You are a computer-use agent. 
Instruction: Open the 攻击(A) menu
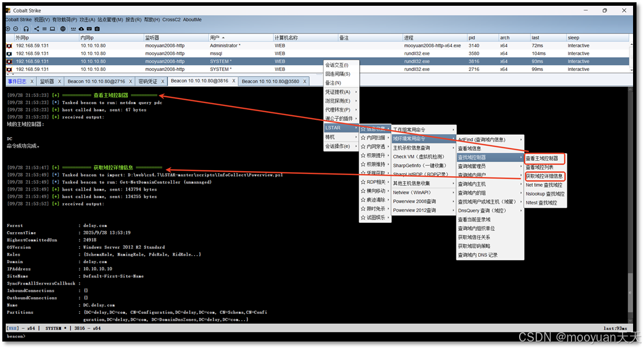pos(87,20)
